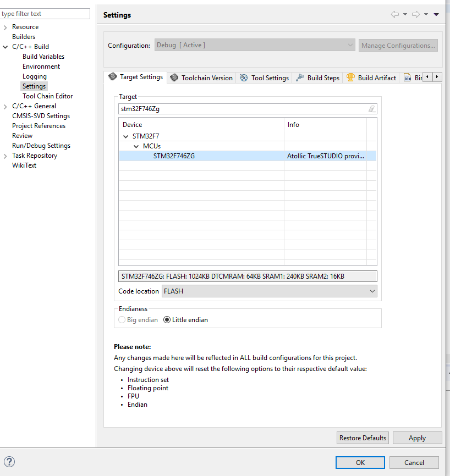Select Logging in the tree
This screenshot has width=450, height=476.
(34, 76)
